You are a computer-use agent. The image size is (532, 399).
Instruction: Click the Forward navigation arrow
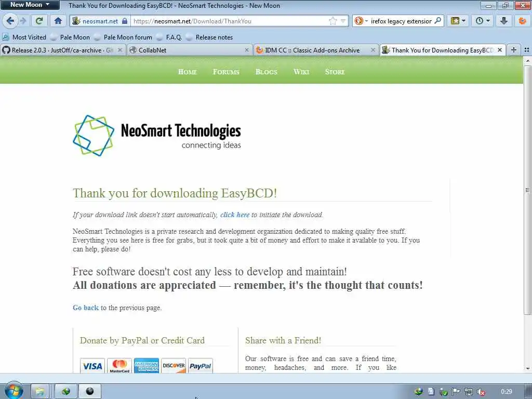click(23, 21)
